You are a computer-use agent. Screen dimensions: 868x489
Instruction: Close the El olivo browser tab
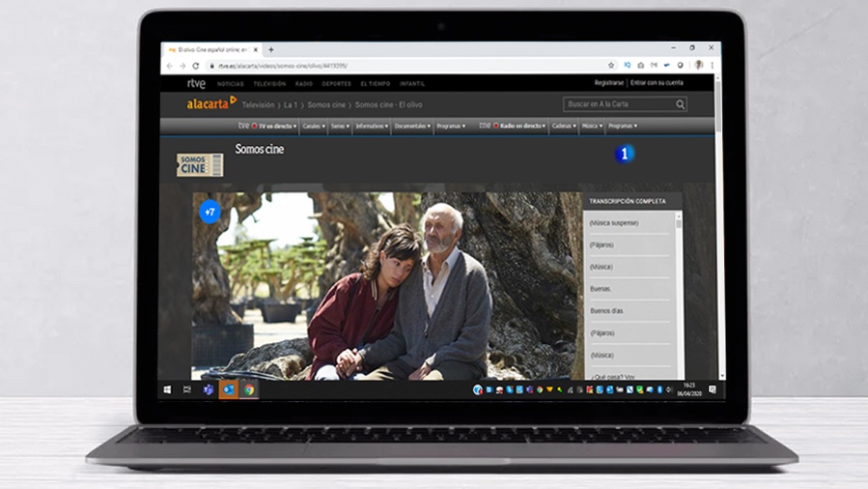click(x=256, y=50)
